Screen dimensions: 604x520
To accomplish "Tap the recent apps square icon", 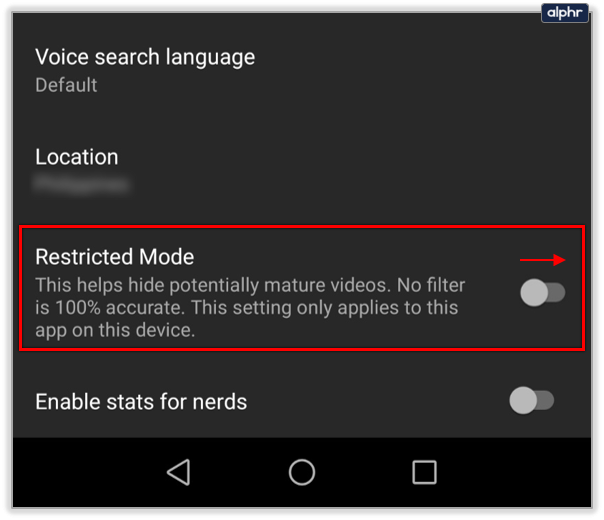I will click(x=424, y=472).
